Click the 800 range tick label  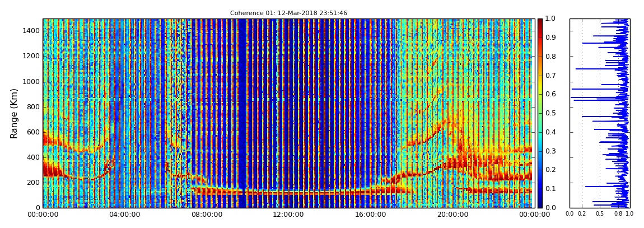pyautogui.click(x=34, y=107)
